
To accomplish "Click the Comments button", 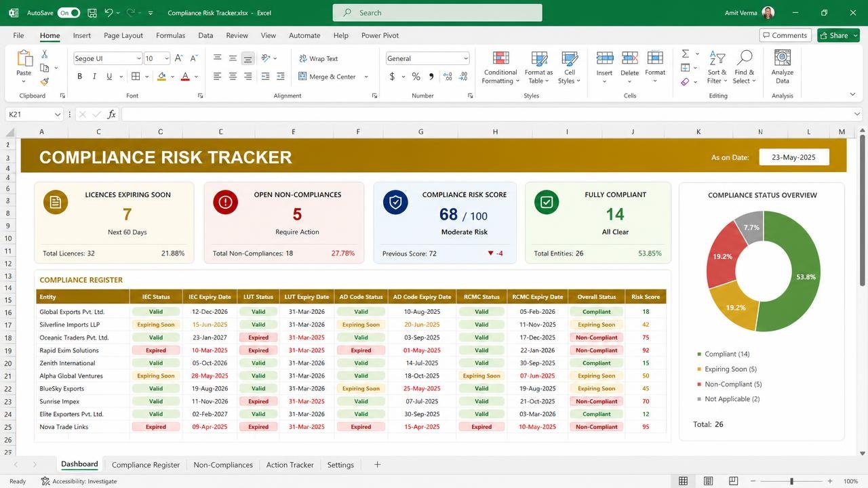I will click(x=785, y=35).
